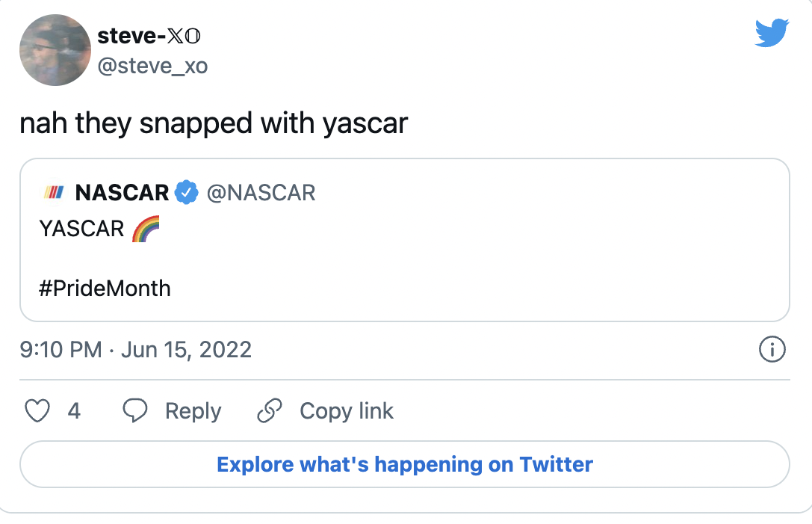Click the Twitter bird logo
812x524 pixels.
(x=772, y=34)
